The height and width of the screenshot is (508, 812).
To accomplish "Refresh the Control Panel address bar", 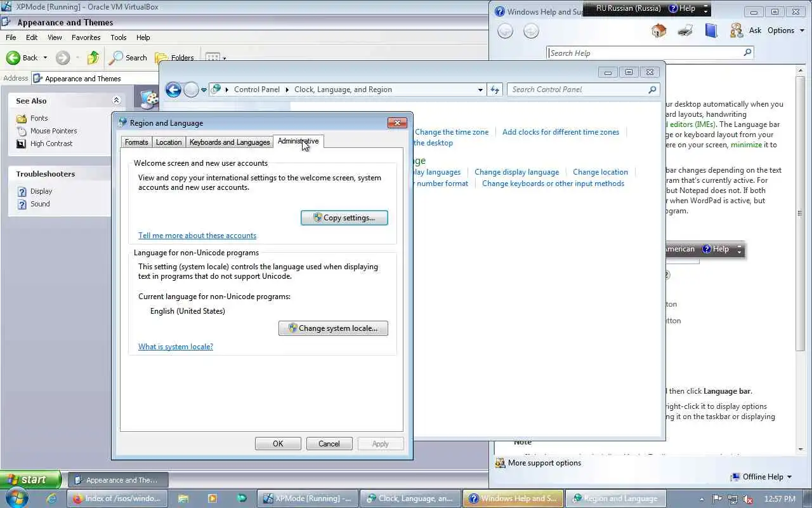I will (x=495, y=90).
